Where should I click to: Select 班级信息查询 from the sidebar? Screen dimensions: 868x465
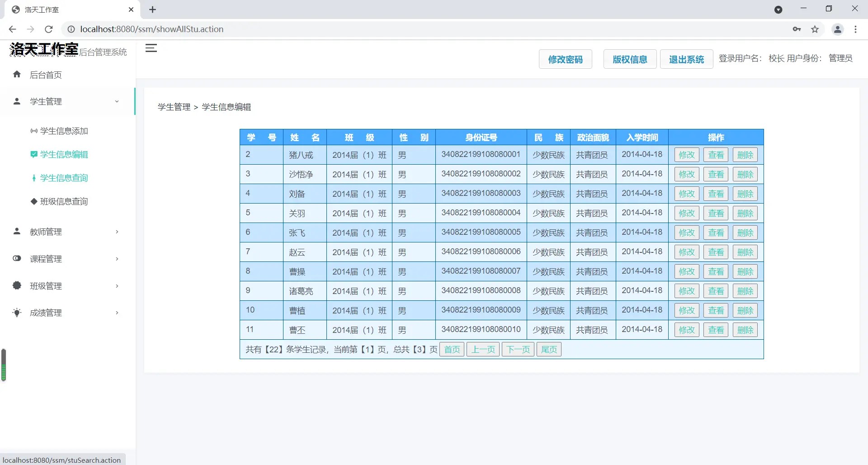(x=64, y=202)
